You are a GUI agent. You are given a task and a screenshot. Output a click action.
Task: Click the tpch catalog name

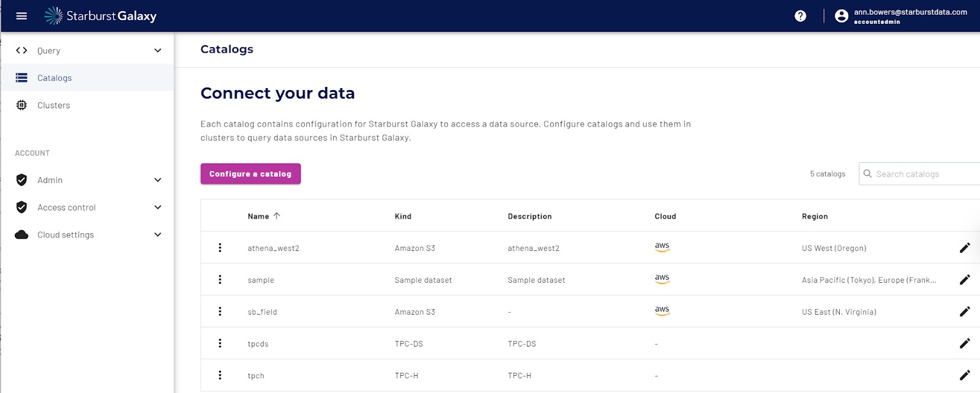tap(256, 375)
